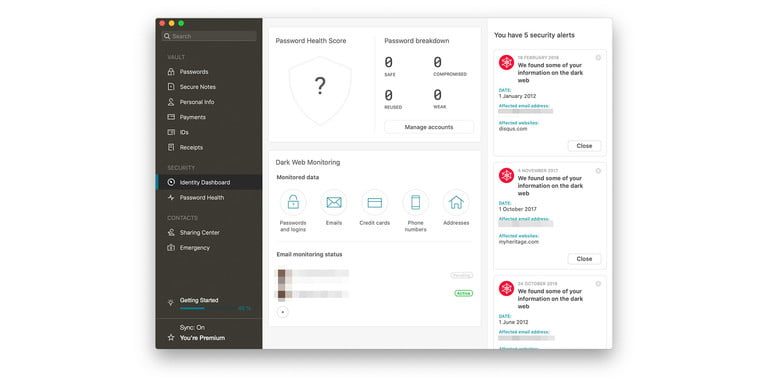The image size is (768, 384).
Task: Open Passwords in the vault menu
Action: [x=209, y=72]
